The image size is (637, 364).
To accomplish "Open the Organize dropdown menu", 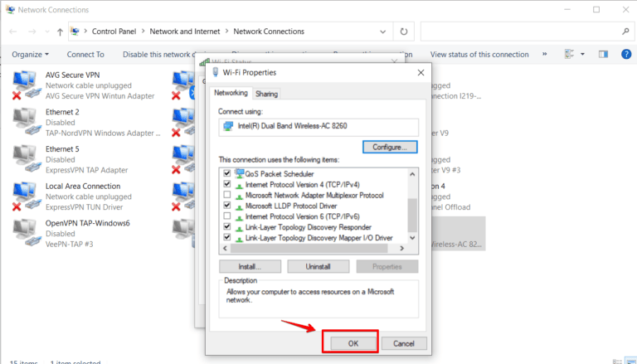I will pos(31,55).
